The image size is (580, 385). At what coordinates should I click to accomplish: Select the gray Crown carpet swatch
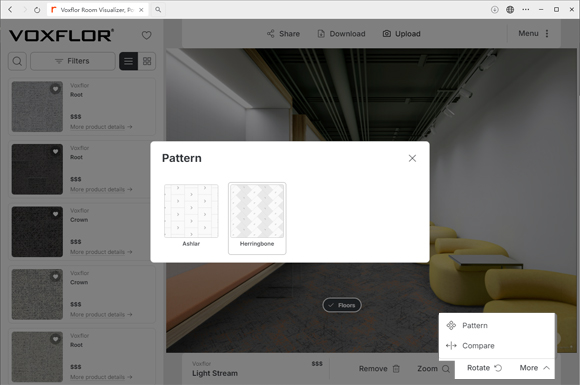click(x=37, y=294)
